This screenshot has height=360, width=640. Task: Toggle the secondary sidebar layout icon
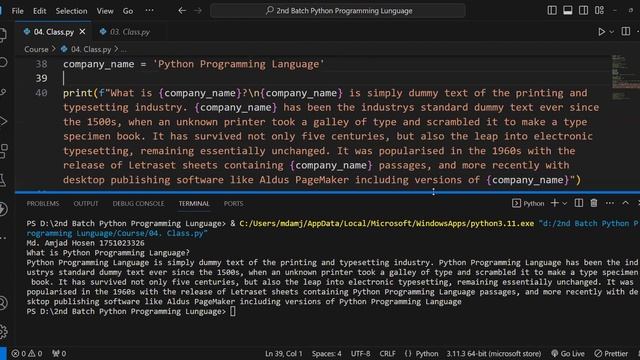point(583,11)
